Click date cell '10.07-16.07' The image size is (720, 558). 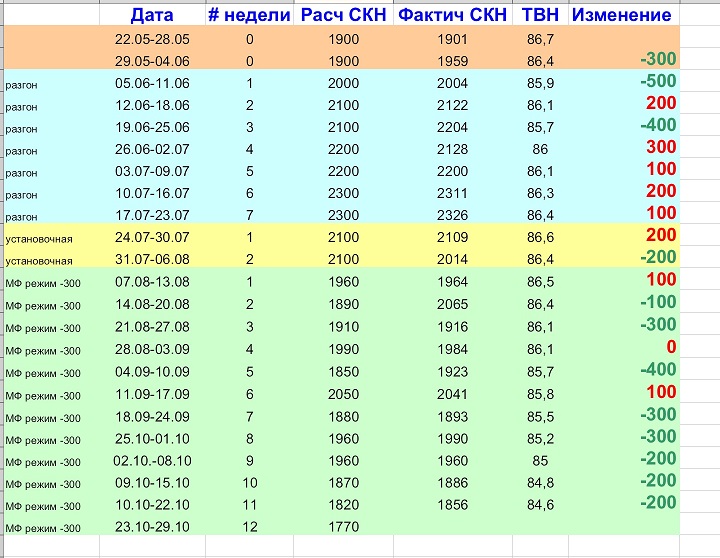pyautogui.click(x=152, y=193)
